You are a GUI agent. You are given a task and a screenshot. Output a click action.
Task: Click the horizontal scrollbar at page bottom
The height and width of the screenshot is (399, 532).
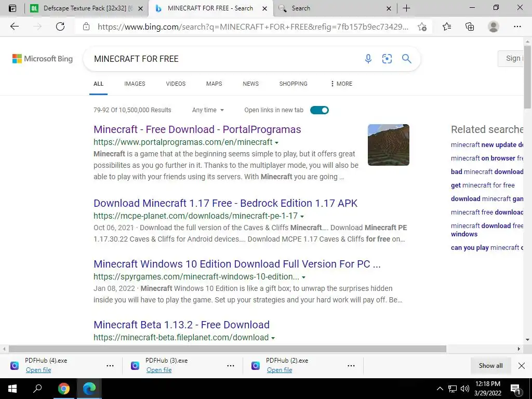[x=228, y=349]
